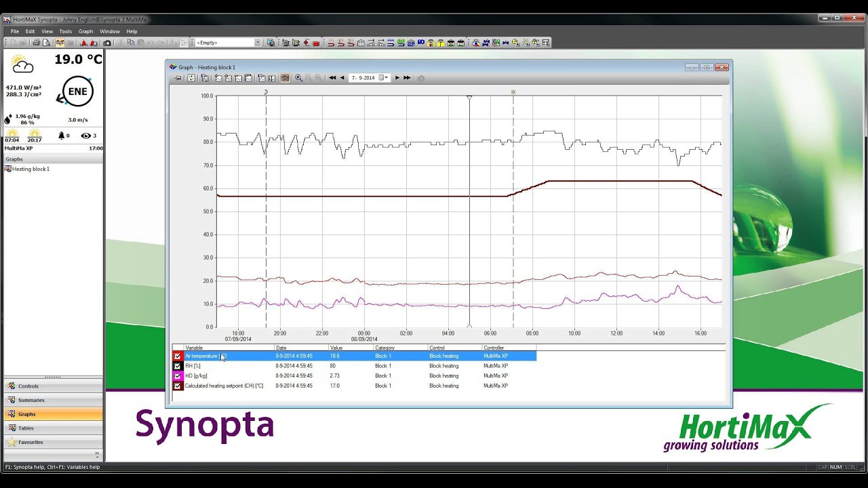Expand the navigation pane chevron at bottom
The image size is (868, 488).
[x=97, y=455]
